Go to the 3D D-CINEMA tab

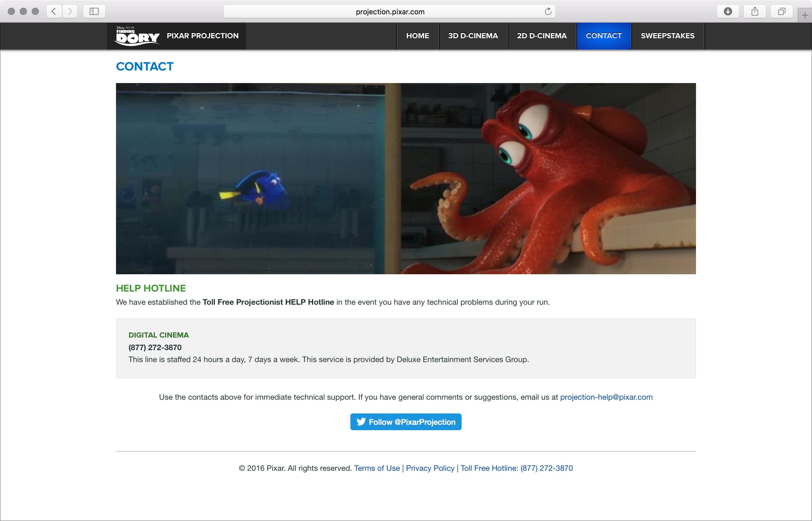click(473, 36)
